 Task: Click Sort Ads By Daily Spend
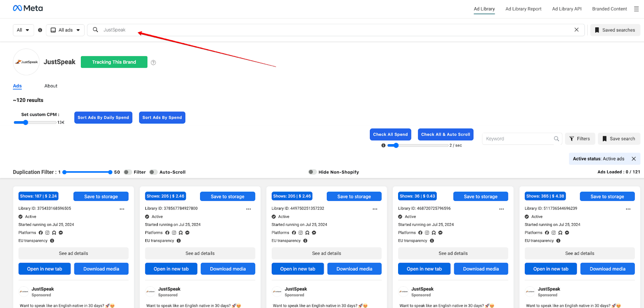[x=103, y=118]
